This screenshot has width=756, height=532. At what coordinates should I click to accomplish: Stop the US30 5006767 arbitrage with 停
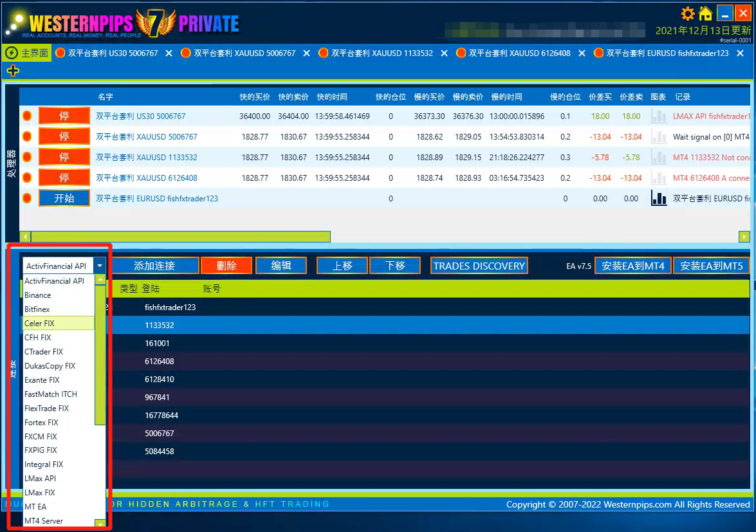point(64,116)
